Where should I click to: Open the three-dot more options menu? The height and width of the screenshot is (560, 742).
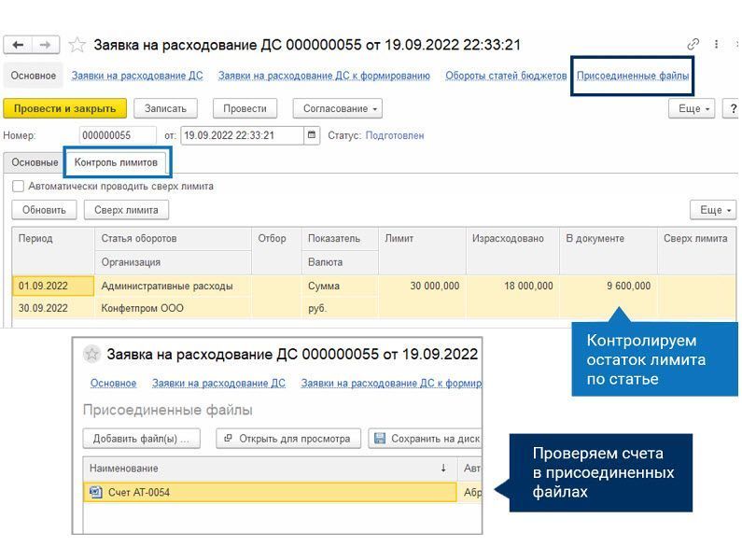(x=717, y=45)
